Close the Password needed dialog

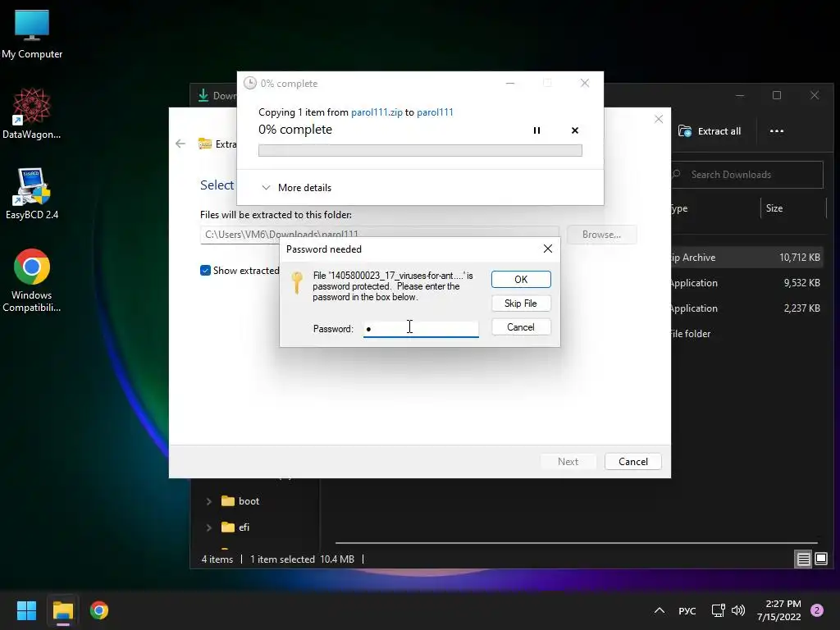[x=547, y=249]
